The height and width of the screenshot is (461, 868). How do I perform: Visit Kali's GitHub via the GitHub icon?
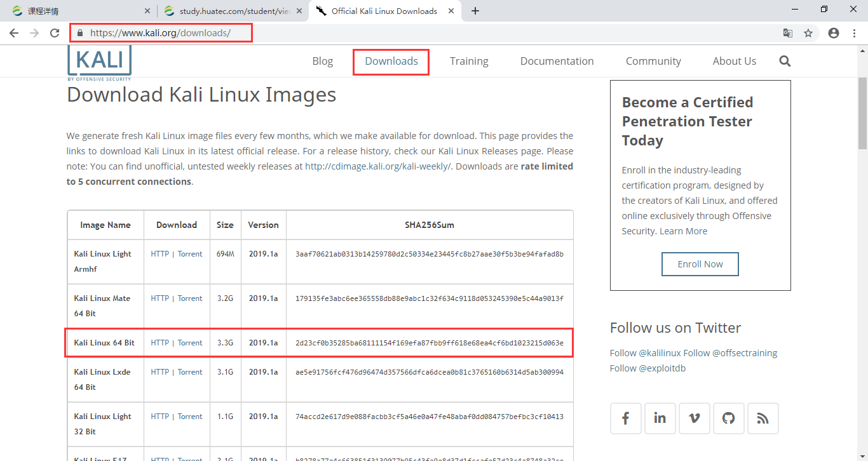tap(728, 418)
